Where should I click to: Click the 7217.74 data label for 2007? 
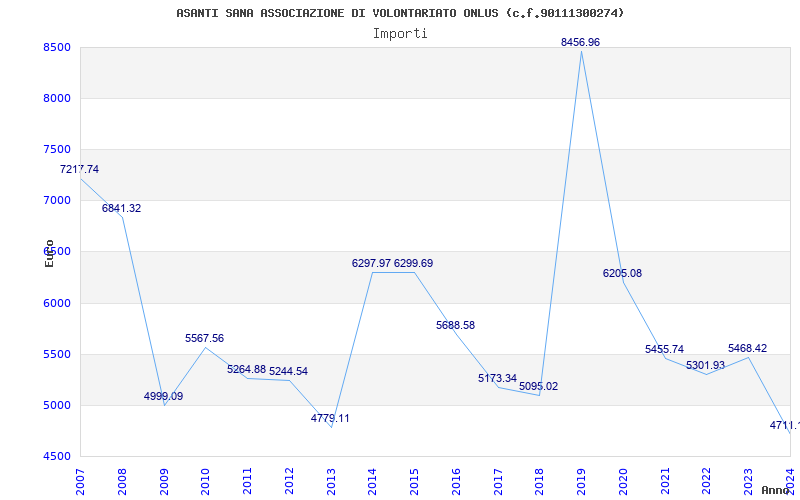(80, 169)
